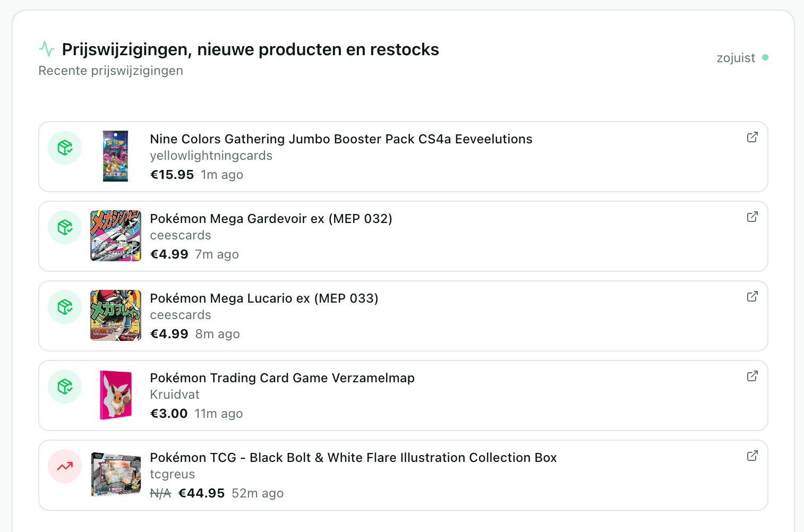Click the Mega Gardevoir card thumbnail
The width and height of the screenshot is (804, 532).
coord(116,236)
